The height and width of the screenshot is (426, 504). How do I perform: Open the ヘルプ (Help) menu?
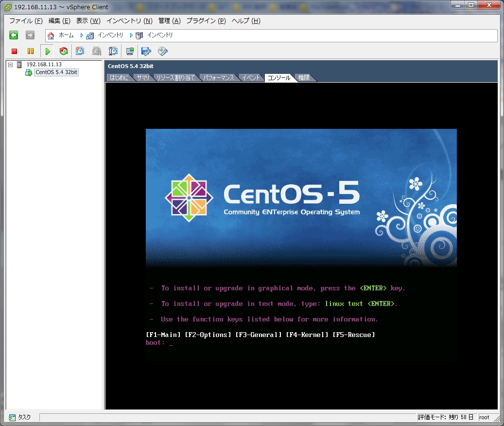point(246,21)
